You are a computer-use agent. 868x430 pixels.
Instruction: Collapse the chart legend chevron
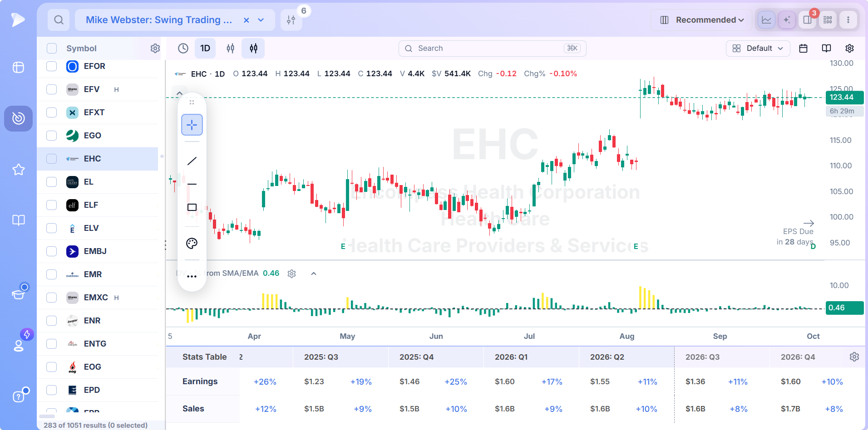pyautogui.click(x=179, y=93)
